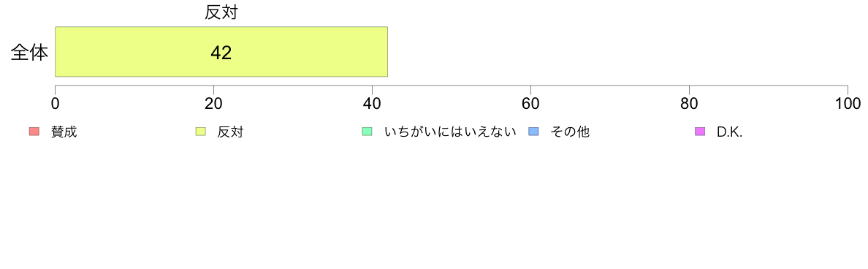Click the yellow 反対 legend swatch

pos(200,131)
